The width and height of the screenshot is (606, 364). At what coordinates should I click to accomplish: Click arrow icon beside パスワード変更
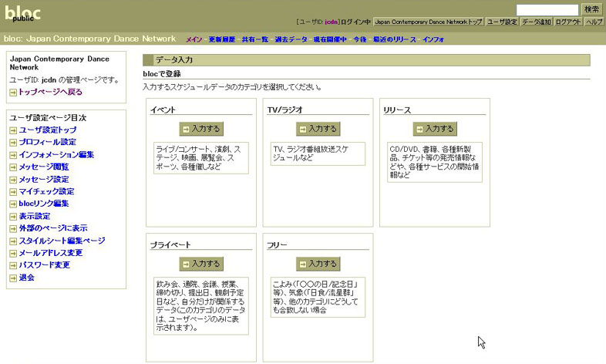(x=13, y=265)
